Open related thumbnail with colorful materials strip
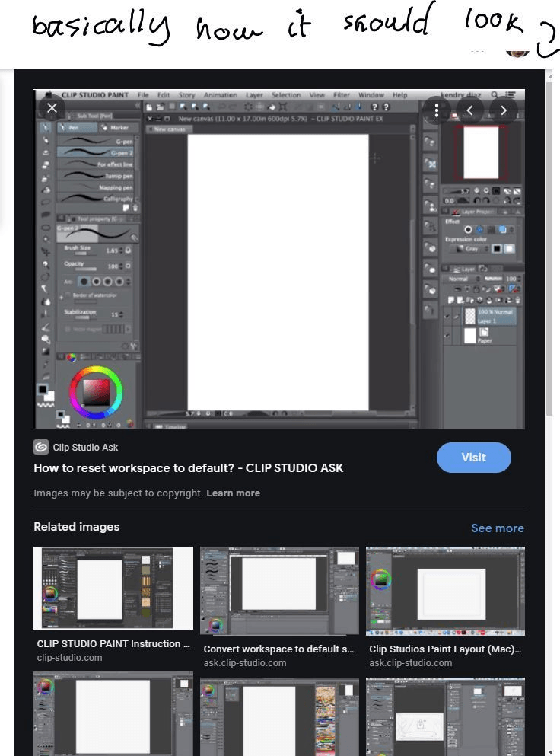Image resolution: width=560 pixels, height=756 pixels. point(279,717)
